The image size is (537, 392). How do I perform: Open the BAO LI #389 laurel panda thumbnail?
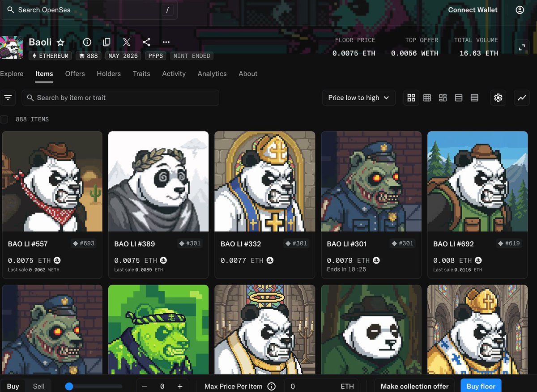[x=158, y=181]
